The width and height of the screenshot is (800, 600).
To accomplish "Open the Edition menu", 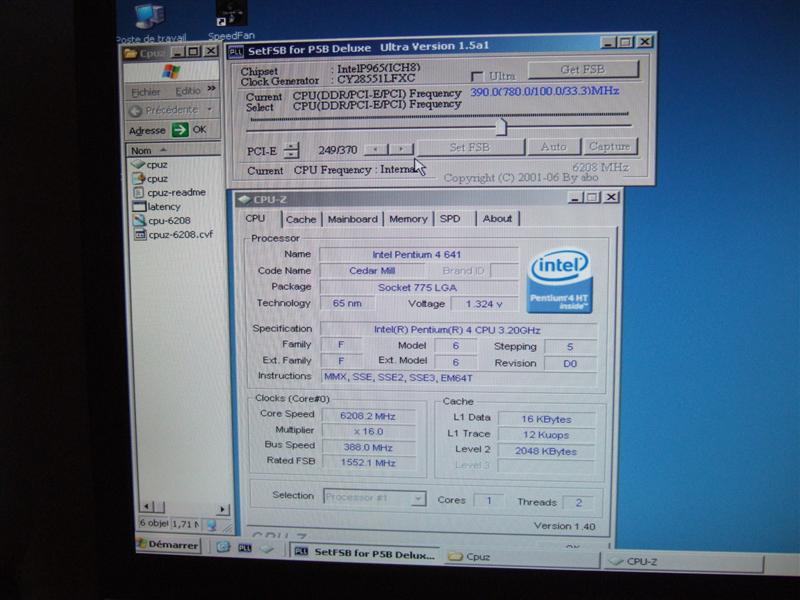I will tap(188, 91).
